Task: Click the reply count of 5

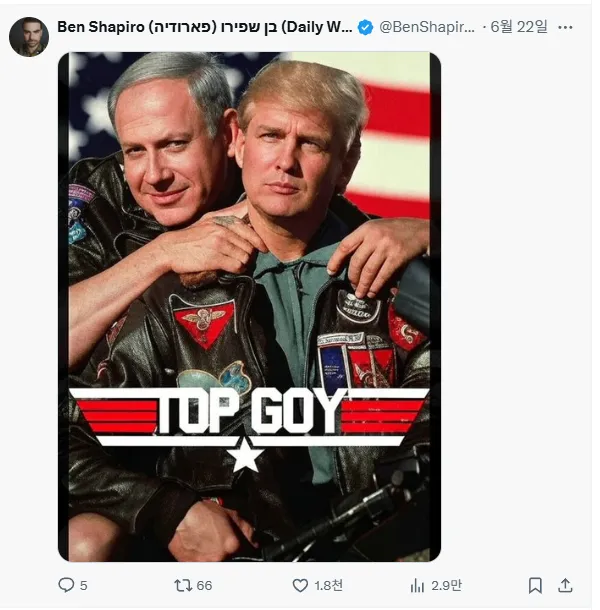Action: pos(83,585)
